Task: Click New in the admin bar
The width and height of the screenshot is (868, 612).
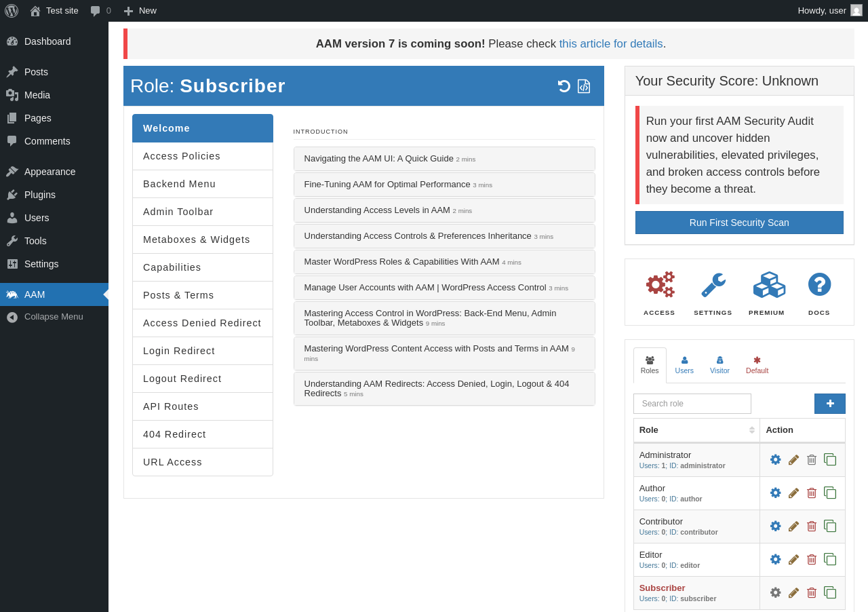Action: 140,11
